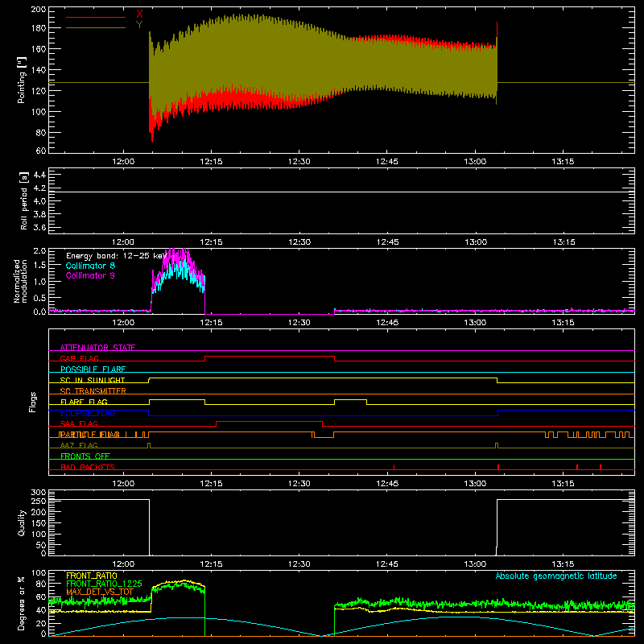
Task: Click the red 'X' legend label
Action: pos(139,14)
